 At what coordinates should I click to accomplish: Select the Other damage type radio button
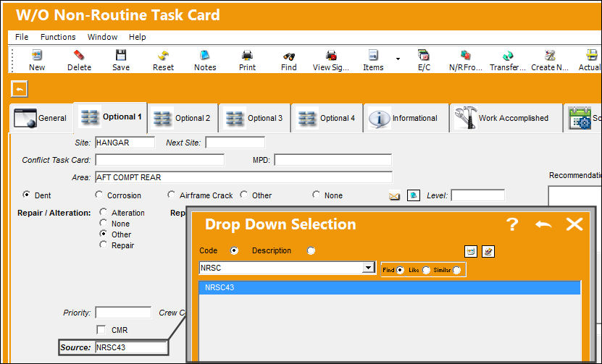tap(244, 195)
